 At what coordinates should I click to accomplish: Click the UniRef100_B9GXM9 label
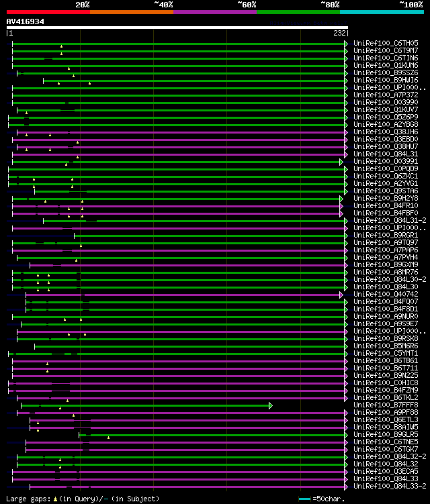click(386, 265)
